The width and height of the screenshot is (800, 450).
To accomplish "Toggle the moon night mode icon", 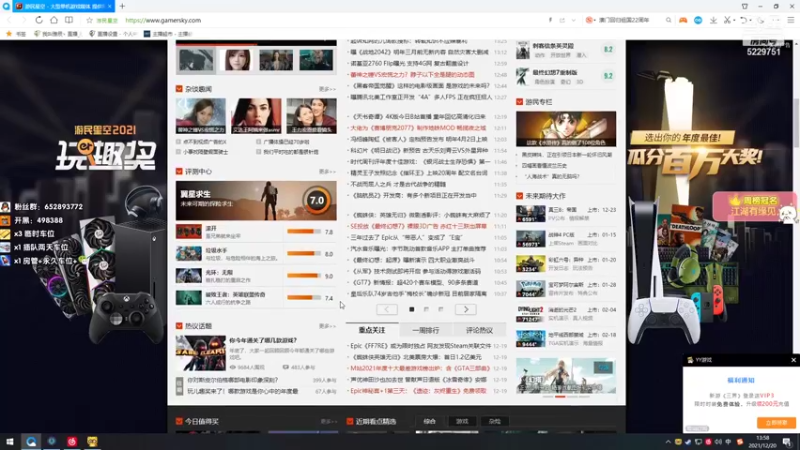I will pos(761,20).
